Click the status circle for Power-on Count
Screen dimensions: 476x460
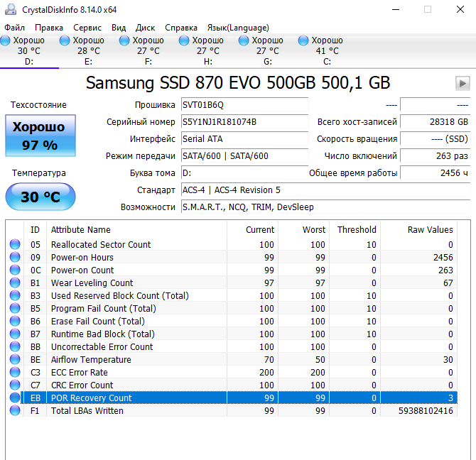15,270
